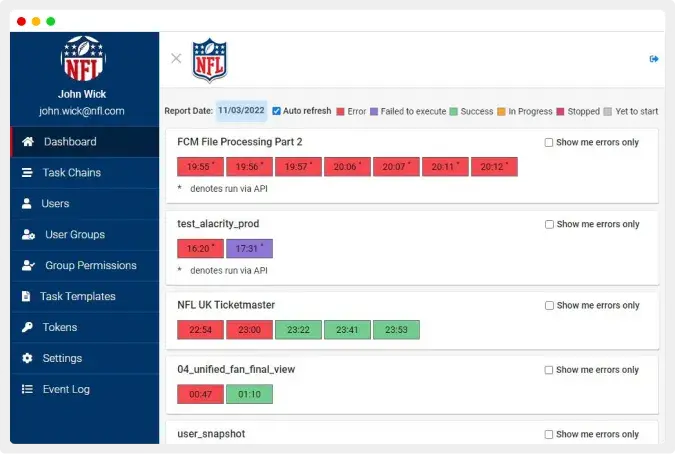The image size is (675, 454).
Task: Open the 01:10 success run
Action: (250, 394)
